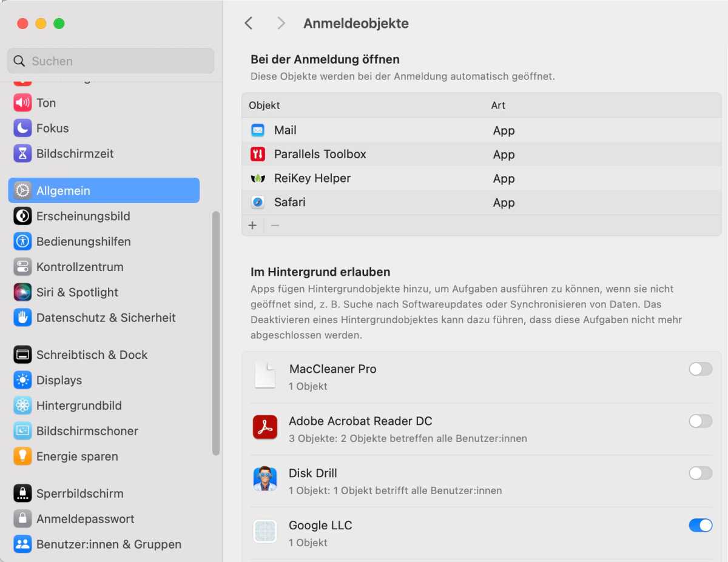Click the Google LLC label
The image size is (728, 562).
pos(320,525)
